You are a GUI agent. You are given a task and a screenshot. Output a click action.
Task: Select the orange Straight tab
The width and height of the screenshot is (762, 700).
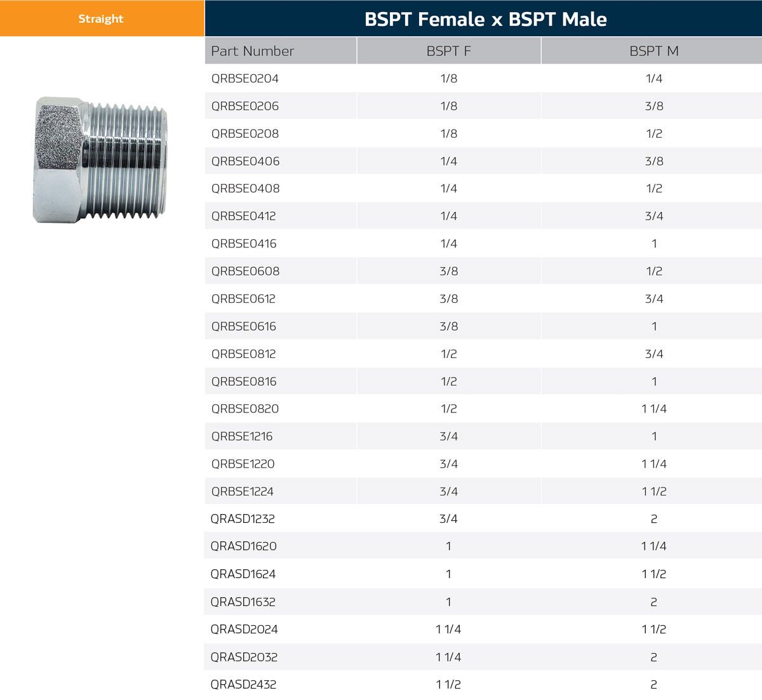[101, 18]
